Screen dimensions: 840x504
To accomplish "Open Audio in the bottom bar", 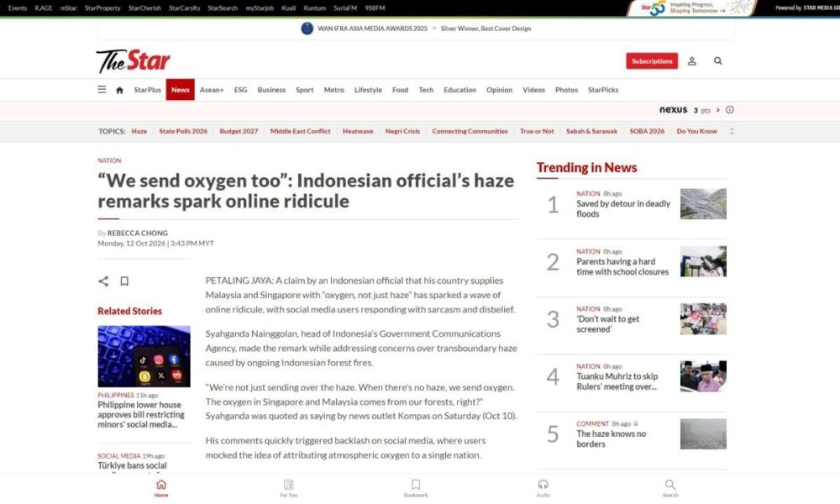I will pyautogui.click(x=543, y=488).
